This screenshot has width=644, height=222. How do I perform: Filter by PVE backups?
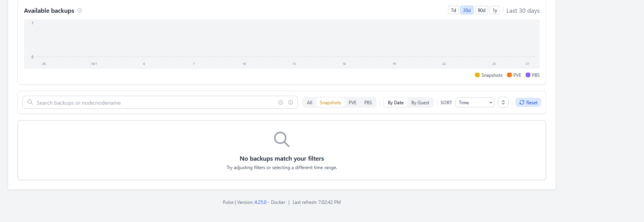point(353,102)
